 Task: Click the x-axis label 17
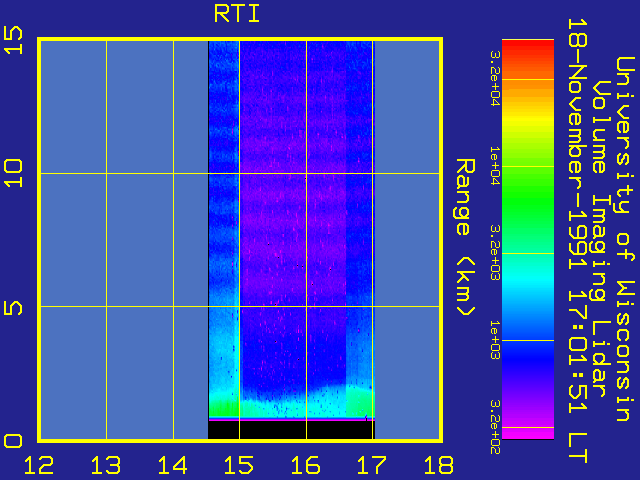pyautogui.click(x=372, y=465)
